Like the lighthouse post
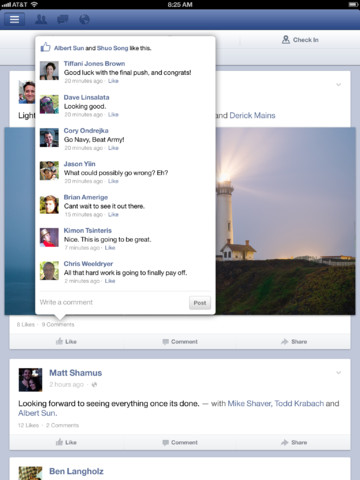 coord(66,342)
